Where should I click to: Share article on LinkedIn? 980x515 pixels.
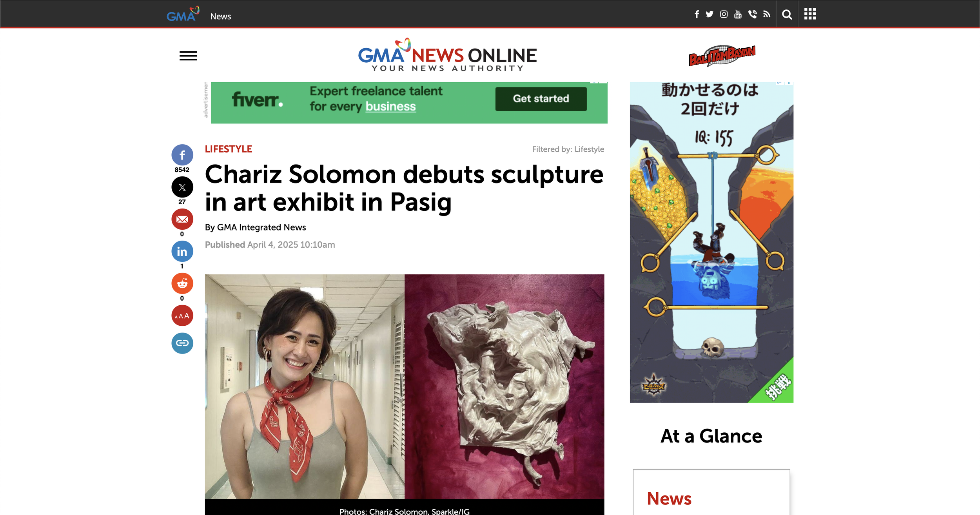point(182,252)
